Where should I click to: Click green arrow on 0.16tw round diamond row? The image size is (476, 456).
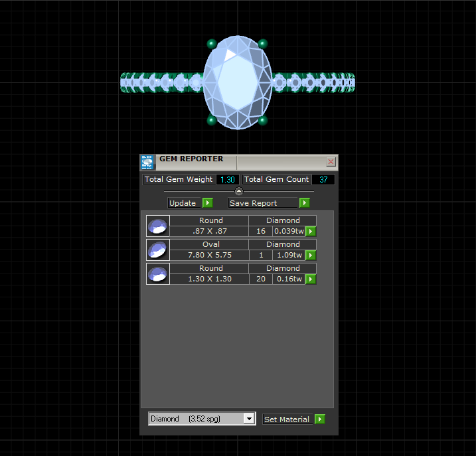coord(311,279)
